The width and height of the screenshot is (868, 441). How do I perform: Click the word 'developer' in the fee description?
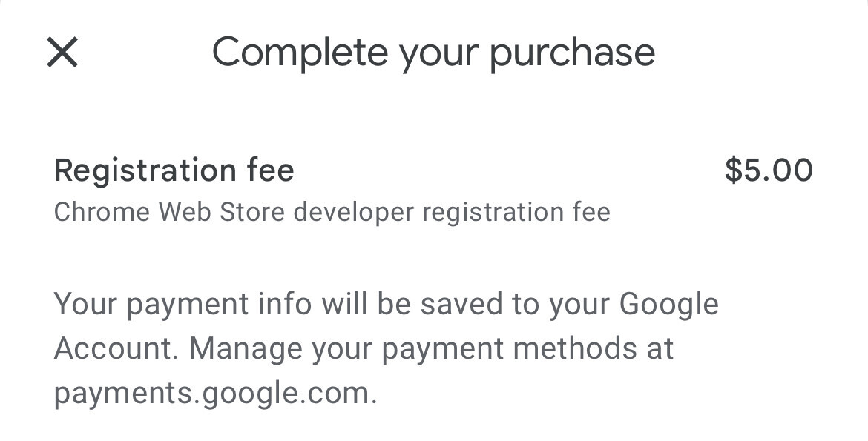(x=353, y=213)
